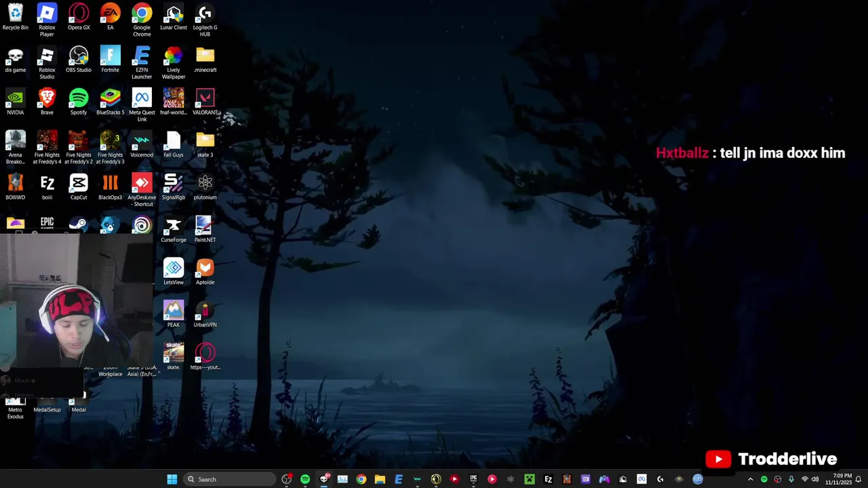The image size is (868, 488).
Task: Open the .minecraft folder on the desktop
Action: tap(205, 60)
